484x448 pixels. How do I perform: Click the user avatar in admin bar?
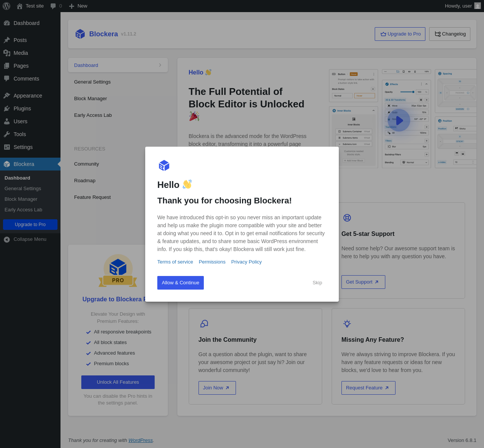[x=478, y=6]
